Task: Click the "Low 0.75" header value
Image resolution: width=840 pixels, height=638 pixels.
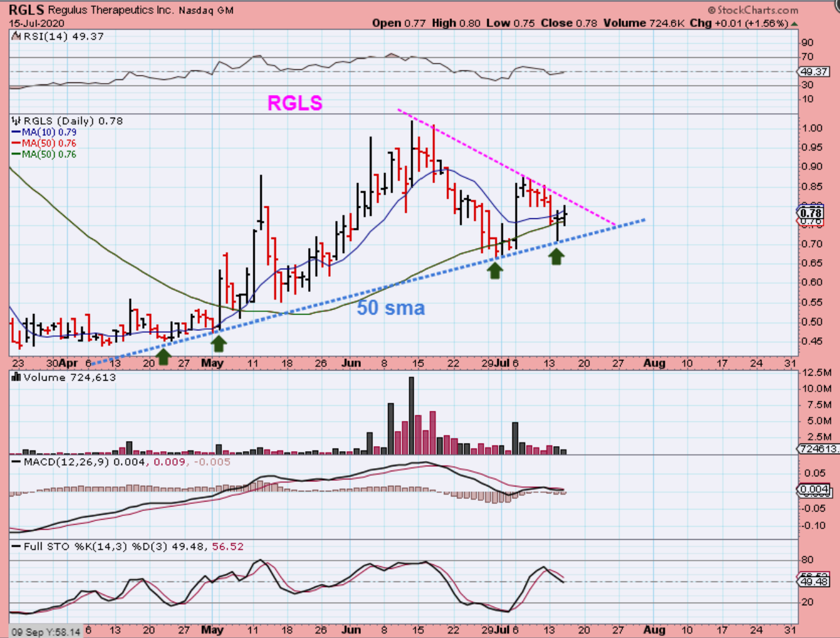Action: pyautogui.click(x=511, y=23)
